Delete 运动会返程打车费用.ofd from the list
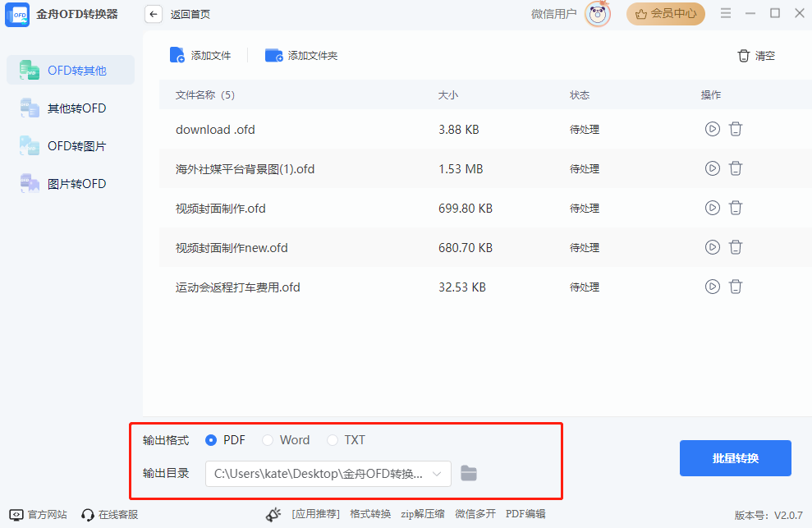812x528 pixels. (736, 287)
